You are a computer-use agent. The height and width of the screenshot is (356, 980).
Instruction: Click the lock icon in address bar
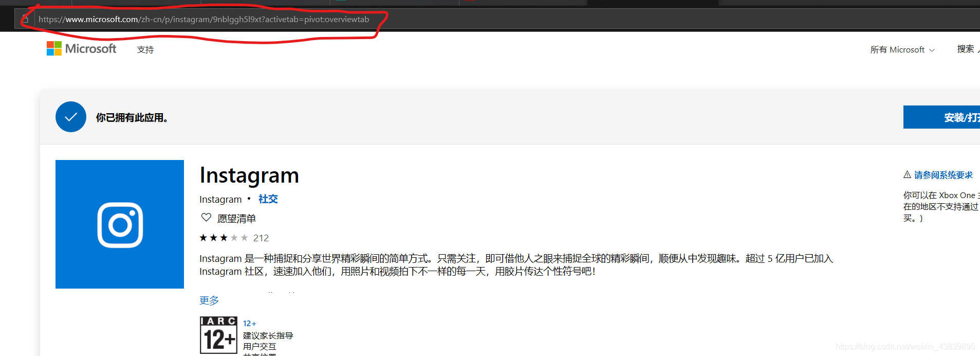tap(25, 20)
